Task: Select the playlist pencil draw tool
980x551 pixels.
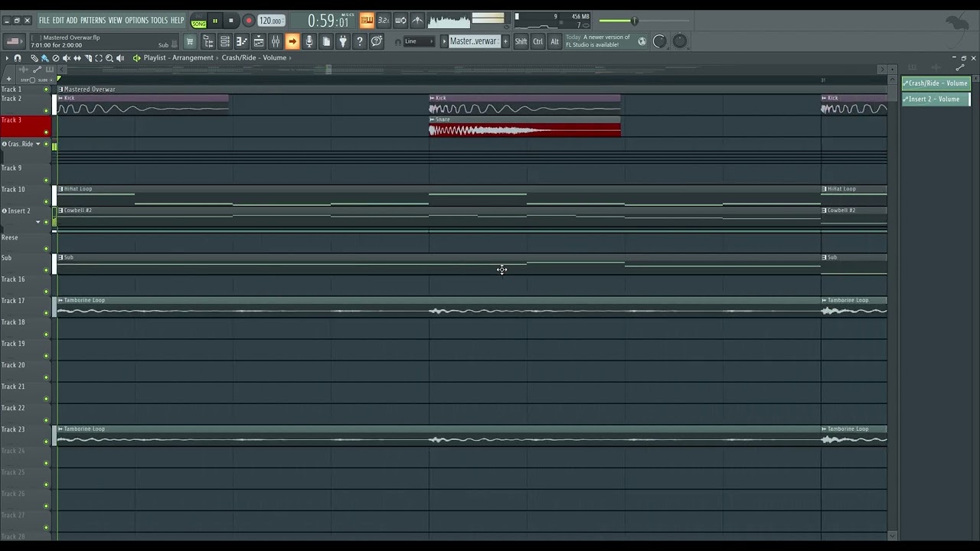Action: tap(34, 58)
